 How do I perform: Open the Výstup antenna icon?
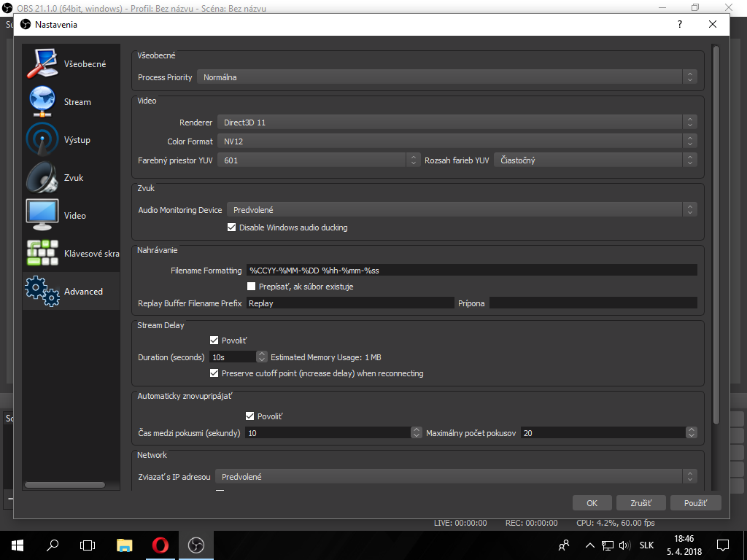pyautogui.click(x=42, y=139)
